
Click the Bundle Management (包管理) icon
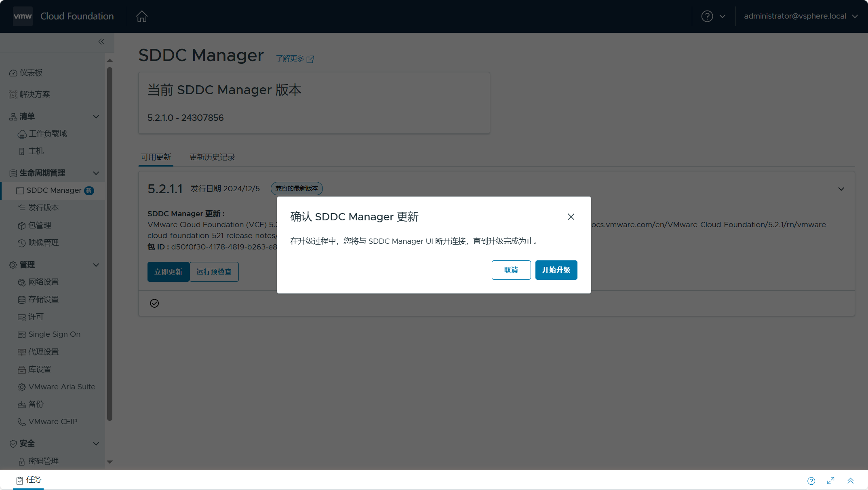pyautogui.click(x=22, y=226)
